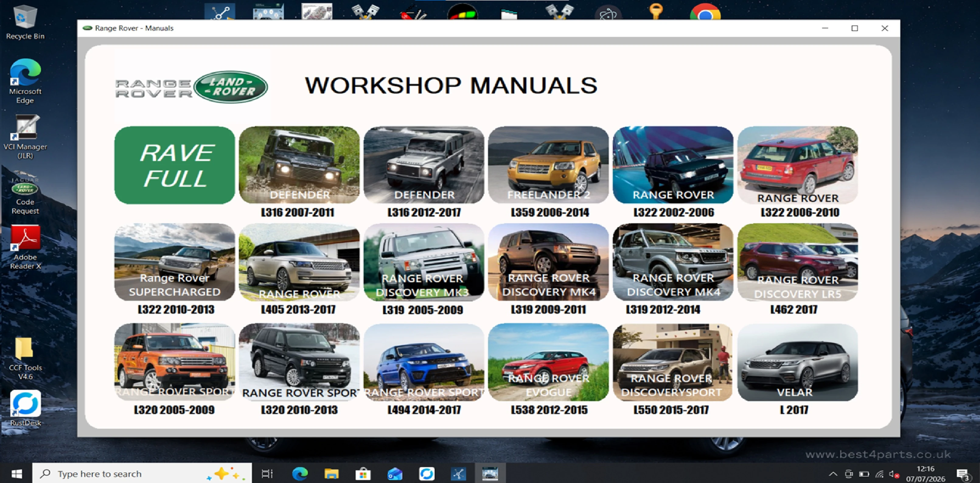Open Discovery MK3 L319 2005-2009 thumbnail
Image resolution: width=980 pixels, height=483 pixels.
(424, 262)
